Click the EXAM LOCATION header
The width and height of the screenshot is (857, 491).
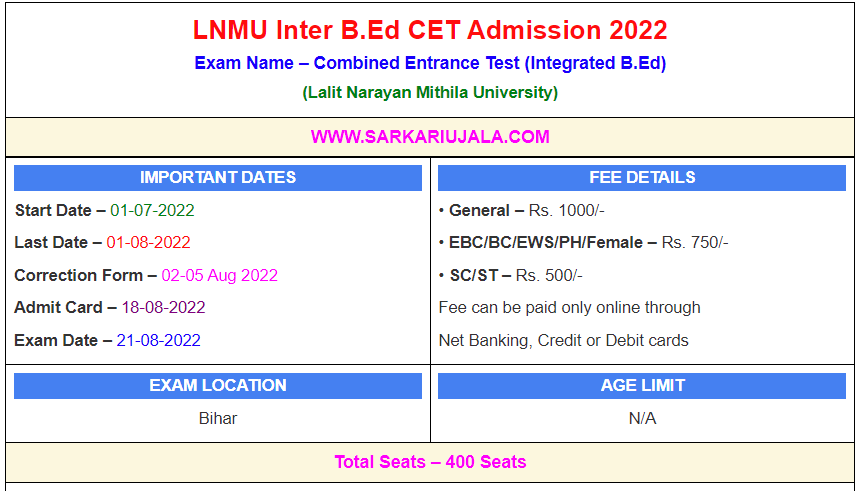218,386
